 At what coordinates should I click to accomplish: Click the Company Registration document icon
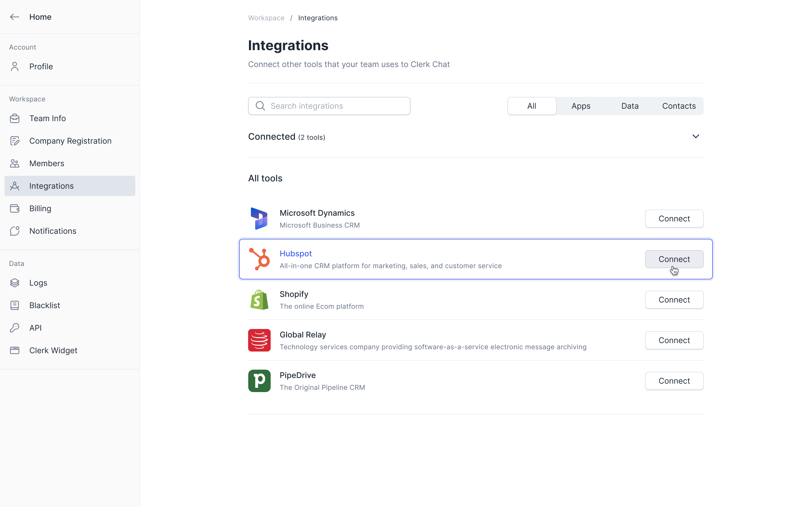[x=14, y=141]
